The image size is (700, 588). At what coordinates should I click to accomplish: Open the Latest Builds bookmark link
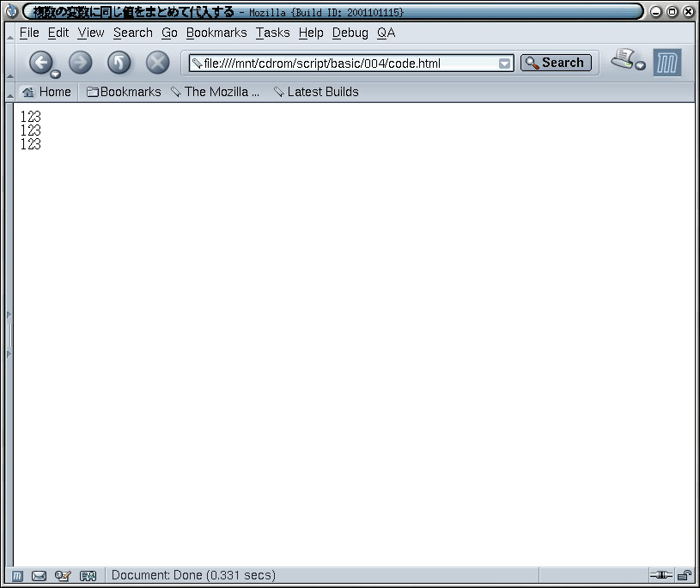[316, 92]
